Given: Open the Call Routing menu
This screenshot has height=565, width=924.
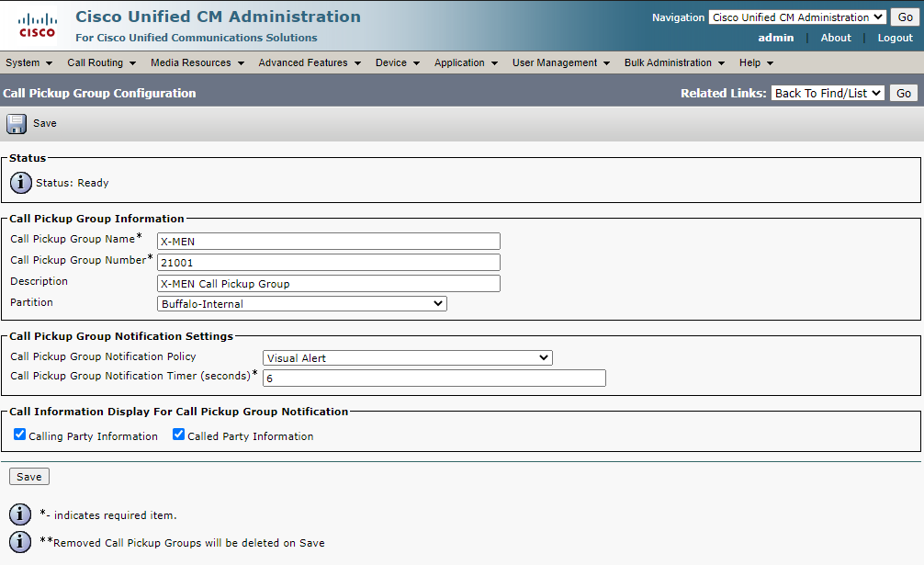Looking at the screenshot, I should [x=101, y=63].
